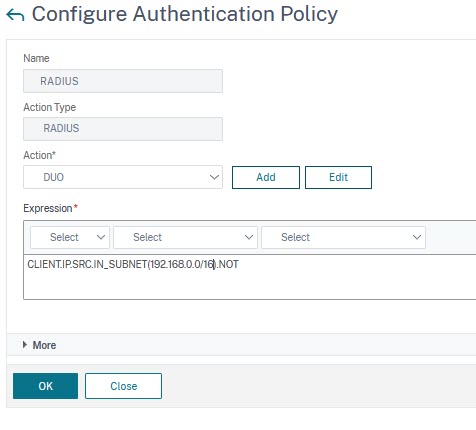Go back using the left arrow icon

[15, 15]
